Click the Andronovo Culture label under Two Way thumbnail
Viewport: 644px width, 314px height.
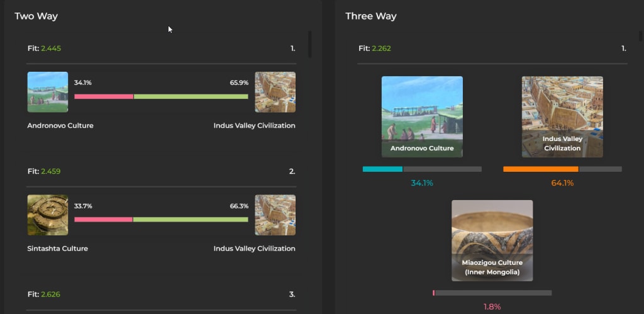point(60,125)
